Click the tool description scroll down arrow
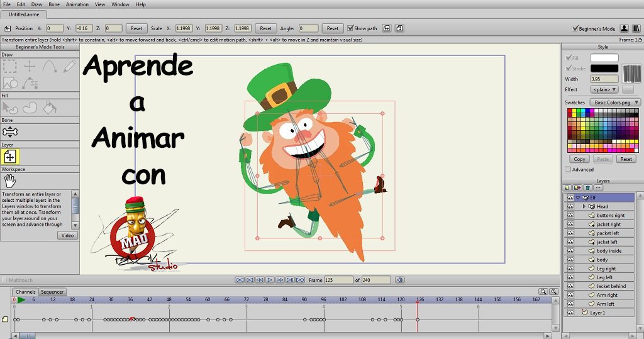 [75, 226]
